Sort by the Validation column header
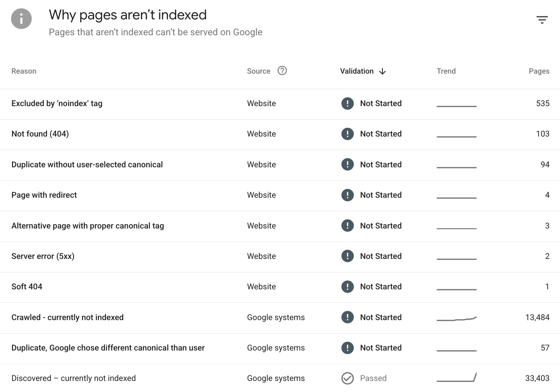 [357, 71]
